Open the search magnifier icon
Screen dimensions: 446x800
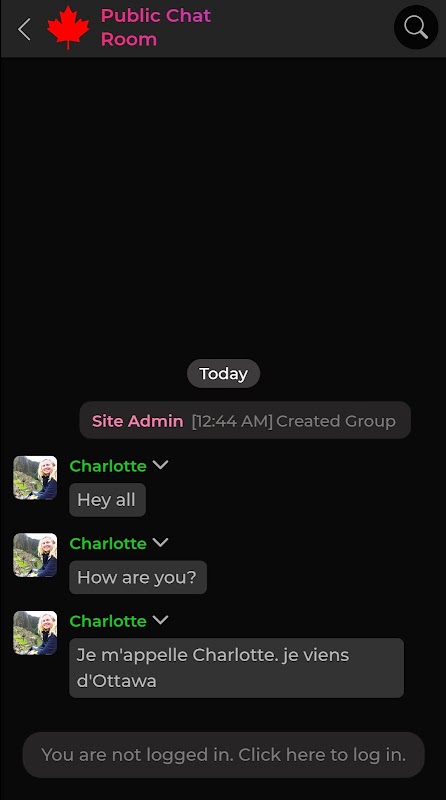pos(416,27)
